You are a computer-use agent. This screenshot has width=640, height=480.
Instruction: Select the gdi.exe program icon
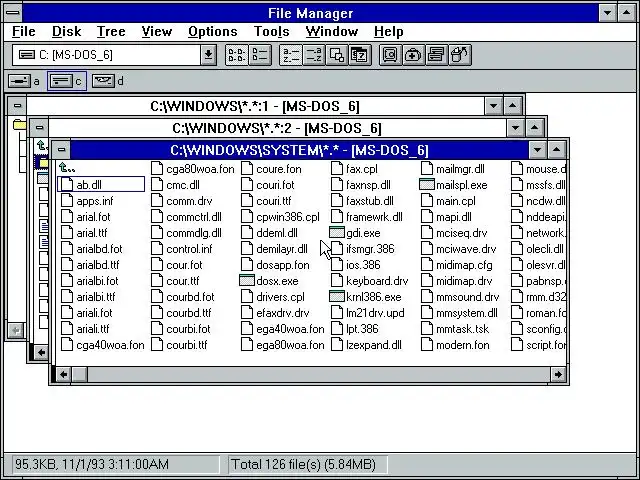[337, 233]
